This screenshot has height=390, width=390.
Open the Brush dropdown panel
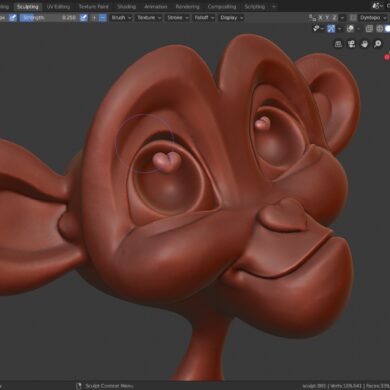pyautogui.click(x=121, y=18)
